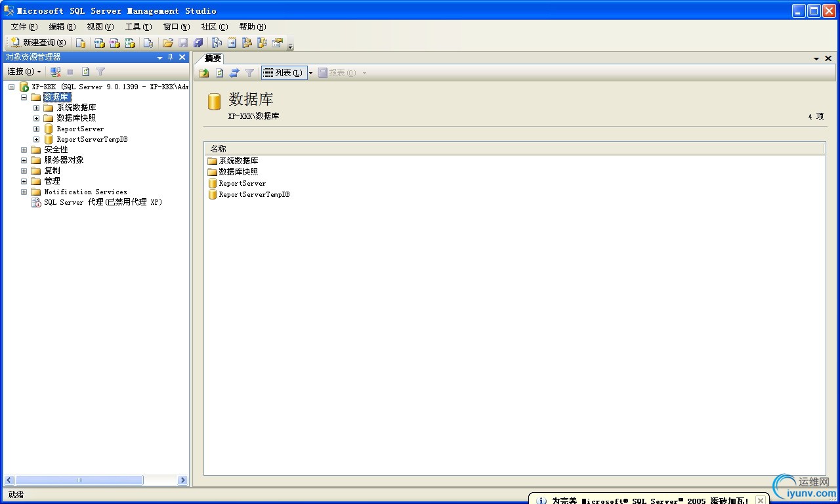Expand the 管理 folder

24,181
